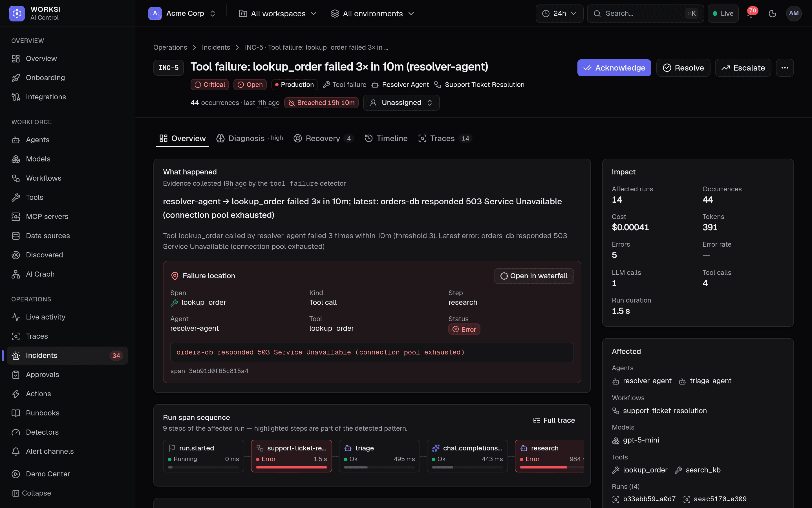Collapse the sidebar
Image resolution: width=812 pixels, height=508 pixels.
[x=32, y=493]
